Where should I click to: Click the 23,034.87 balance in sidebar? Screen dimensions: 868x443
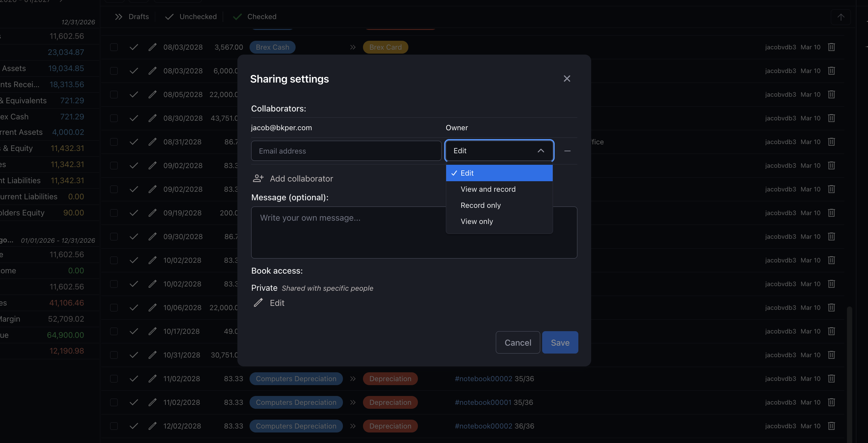click(66, 52)
